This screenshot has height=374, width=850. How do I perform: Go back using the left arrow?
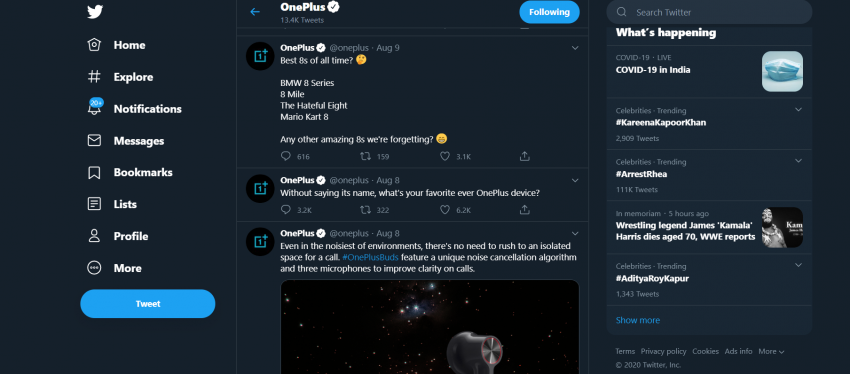click(x=255, y=12)
